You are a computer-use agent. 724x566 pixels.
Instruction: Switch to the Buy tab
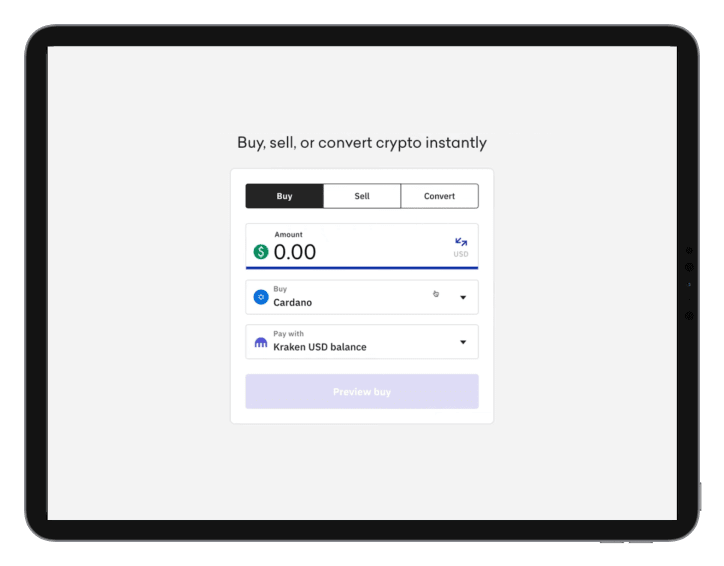pos(285,196)
